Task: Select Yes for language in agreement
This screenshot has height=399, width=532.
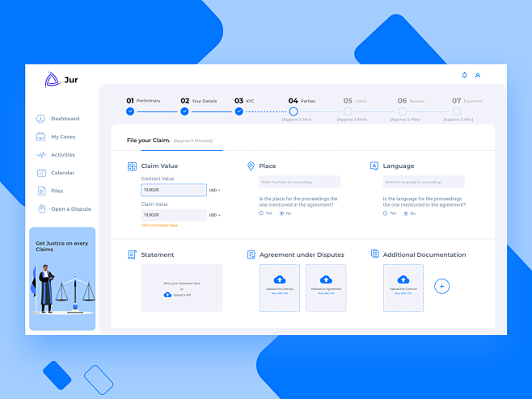Action: pos(385,213)
